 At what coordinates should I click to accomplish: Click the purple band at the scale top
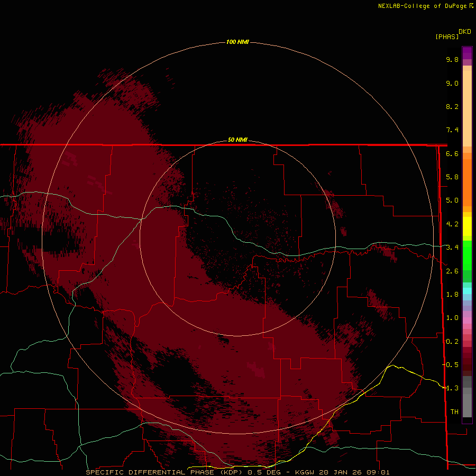(467, 53)
